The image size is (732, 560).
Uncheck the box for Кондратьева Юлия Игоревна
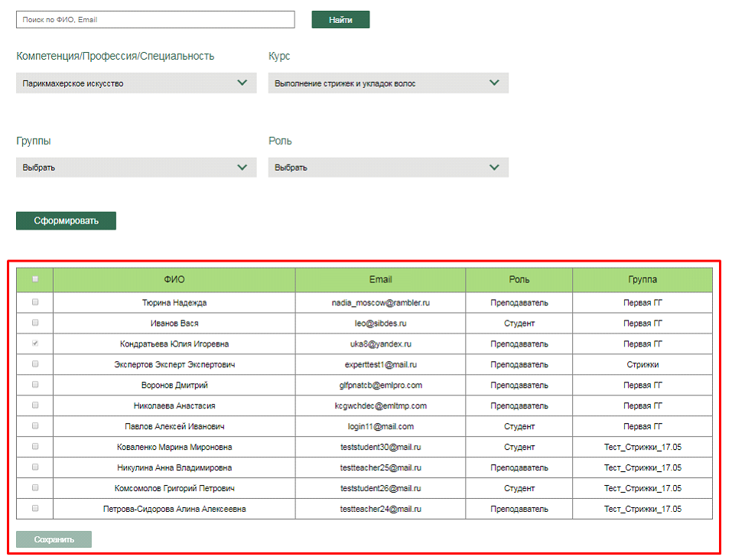[35, 343]
